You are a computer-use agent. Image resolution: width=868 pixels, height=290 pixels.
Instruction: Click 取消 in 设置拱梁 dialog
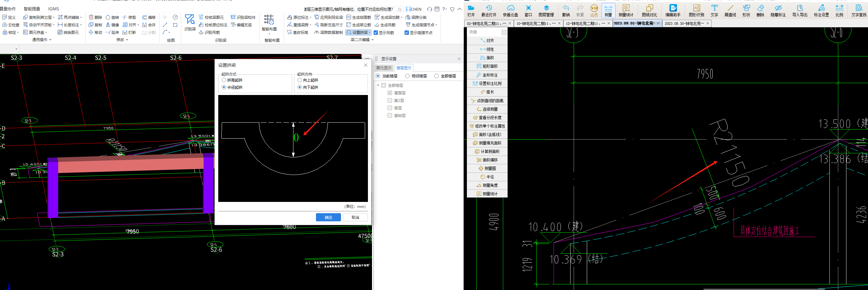tap(355, 218)
